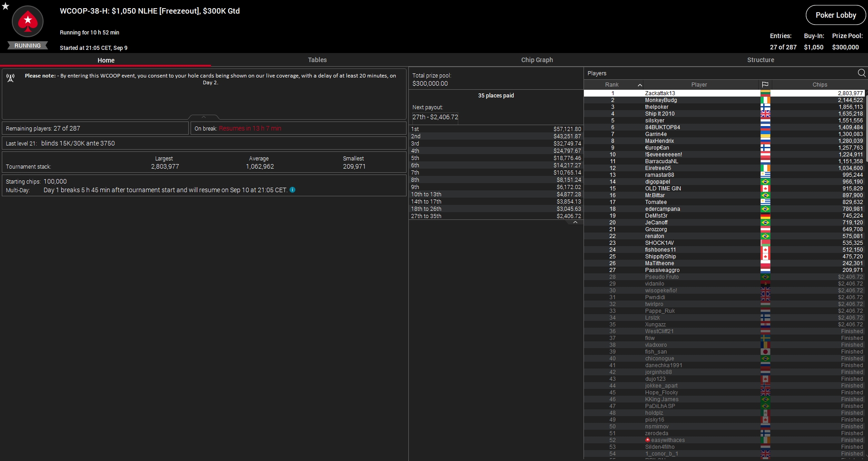
Task: Click Resumes in 13 h 7 min
Action: [x=250, y=128]
